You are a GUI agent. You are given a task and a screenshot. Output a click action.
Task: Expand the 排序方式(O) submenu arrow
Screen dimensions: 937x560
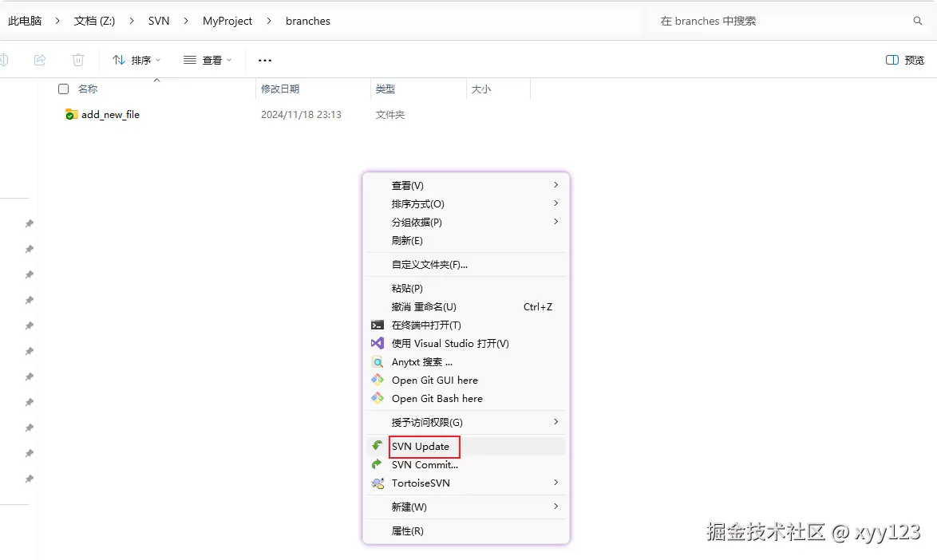(x=555, y=203)
